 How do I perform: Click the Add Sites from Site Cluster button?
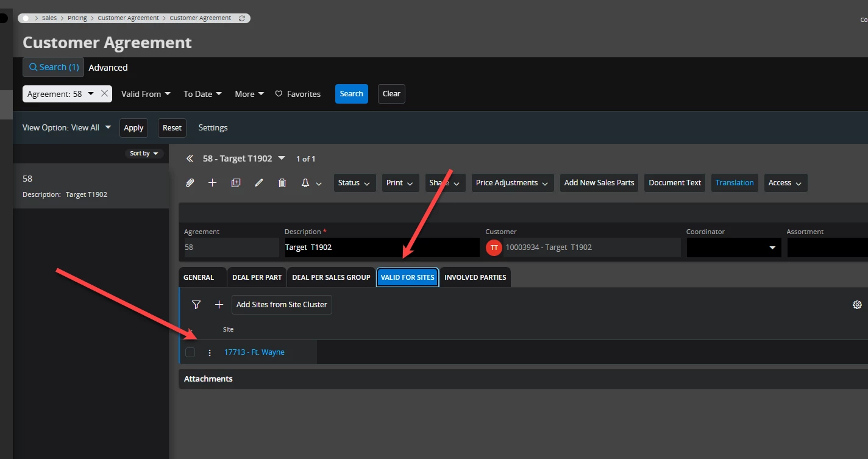point(282,305)
